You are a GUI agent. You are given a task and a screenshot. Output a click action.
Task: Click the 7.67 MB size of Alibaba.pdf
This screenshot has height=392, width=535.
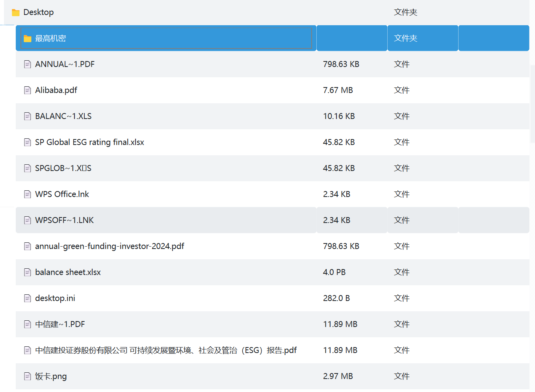[x=338, y=91]
